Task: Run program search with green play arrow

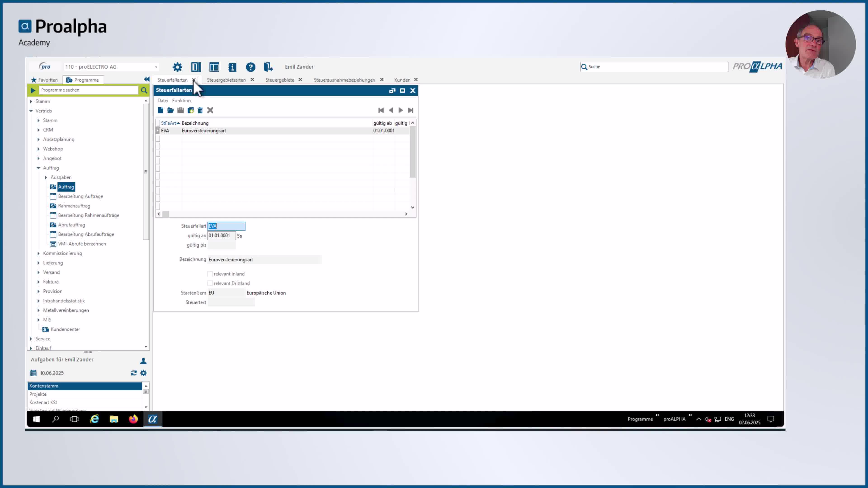Action: [33, 90]
